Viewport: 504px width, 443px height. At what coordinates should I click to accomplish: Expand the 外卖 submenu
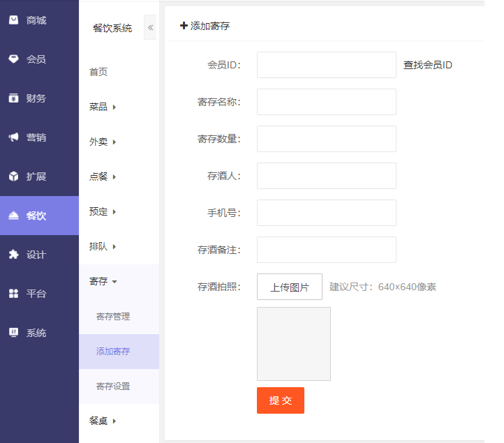point(103,142)
